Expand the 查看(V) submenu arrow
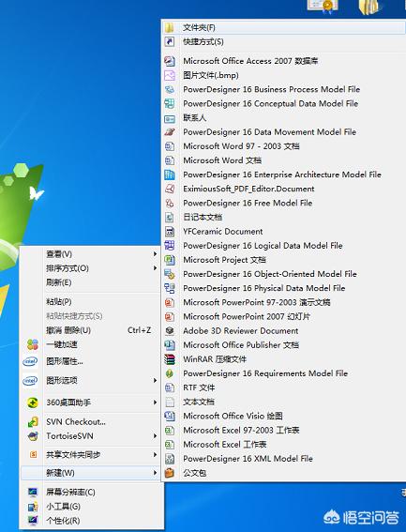The width and height of the screenshot is (406, 532). pos(155,253)
